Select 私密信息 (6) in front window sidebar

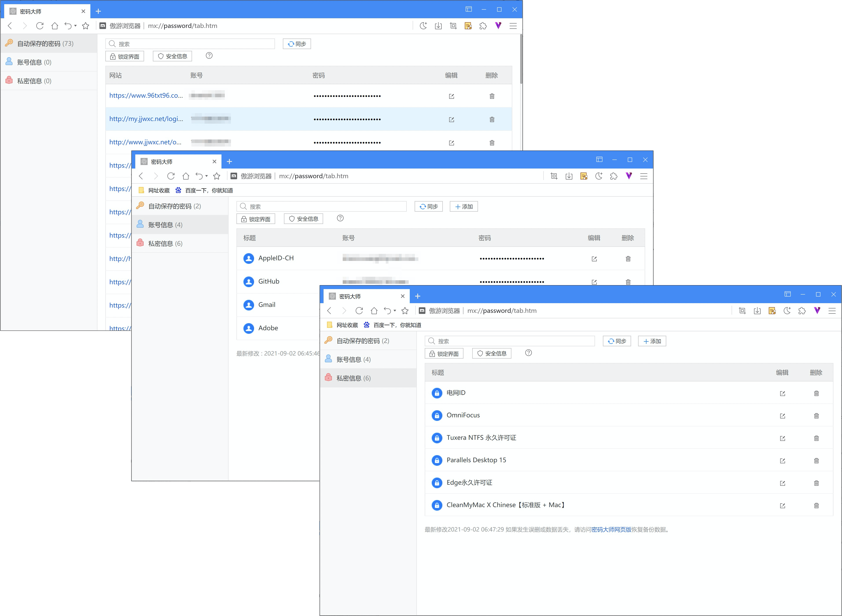368,378
